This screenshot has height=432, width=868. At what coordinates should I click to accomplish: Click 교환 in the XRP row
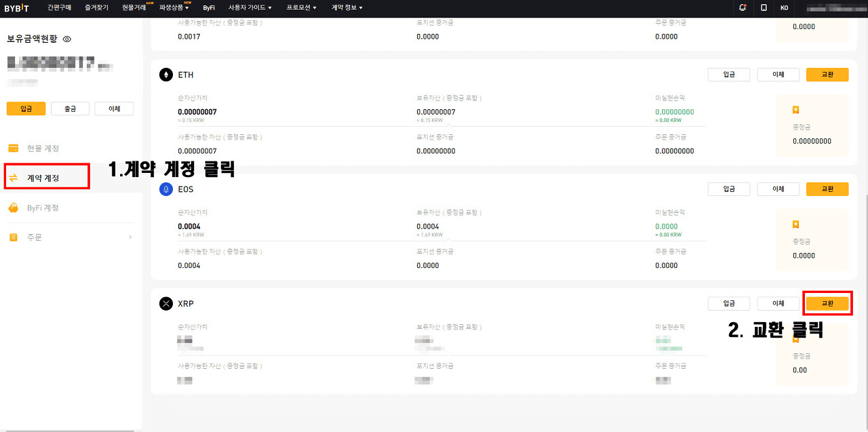(x=827, y=304)
